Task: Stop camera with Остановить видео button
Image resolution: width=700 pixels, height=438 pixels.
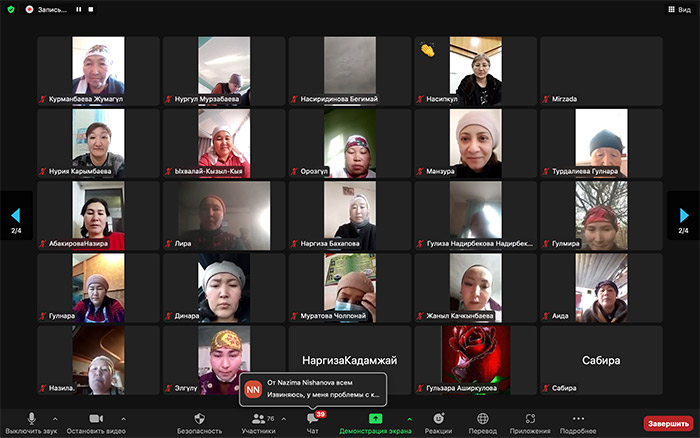Action: click(x=96, y=421)
